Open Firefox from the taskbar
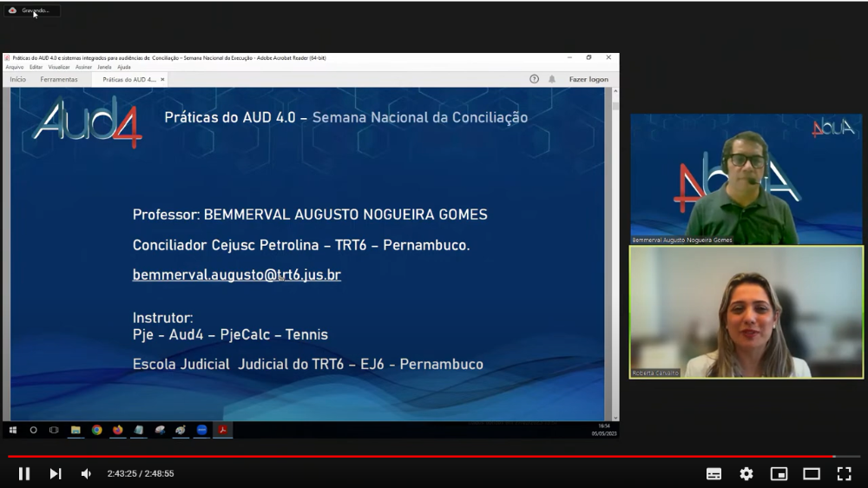The height and width of the screenshot is (488, 868). 118,430
